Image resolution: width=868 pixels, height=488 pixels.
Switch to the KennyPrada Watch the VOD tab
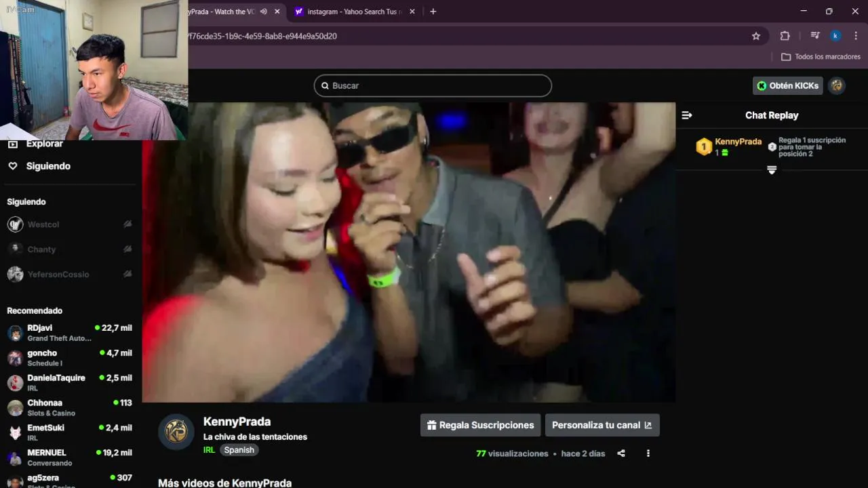(220, 12)
